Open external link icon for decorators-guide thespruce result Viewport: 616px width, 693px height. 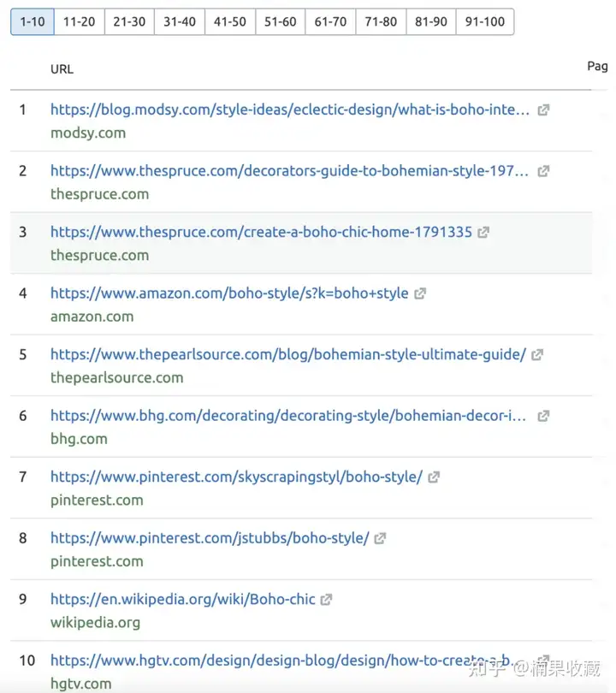point(543,171)
